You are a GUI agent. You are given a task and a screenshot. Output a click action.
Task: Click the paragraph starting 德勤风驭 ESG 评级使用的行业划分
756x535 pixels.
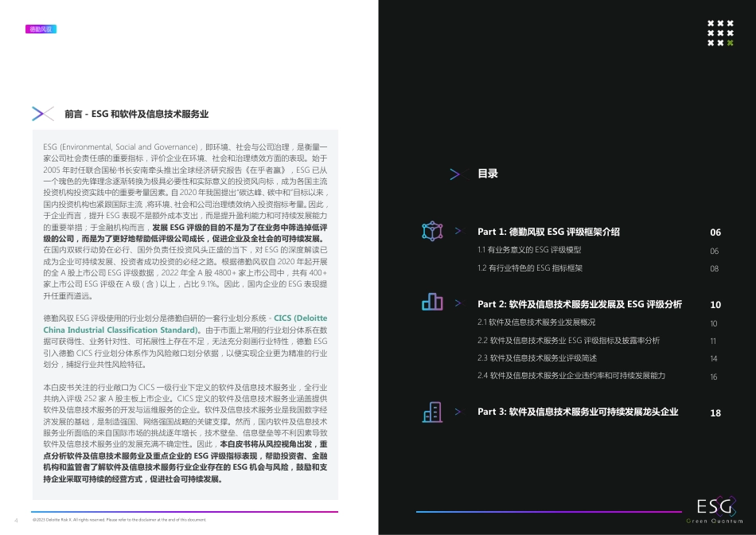(x=185, y=341)
